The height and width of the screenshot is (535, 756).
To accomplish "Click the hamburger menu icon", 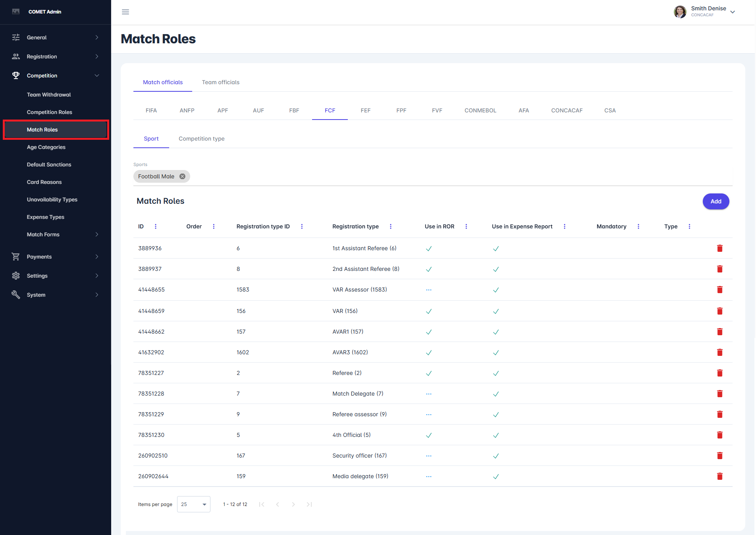I will (125, 12).
